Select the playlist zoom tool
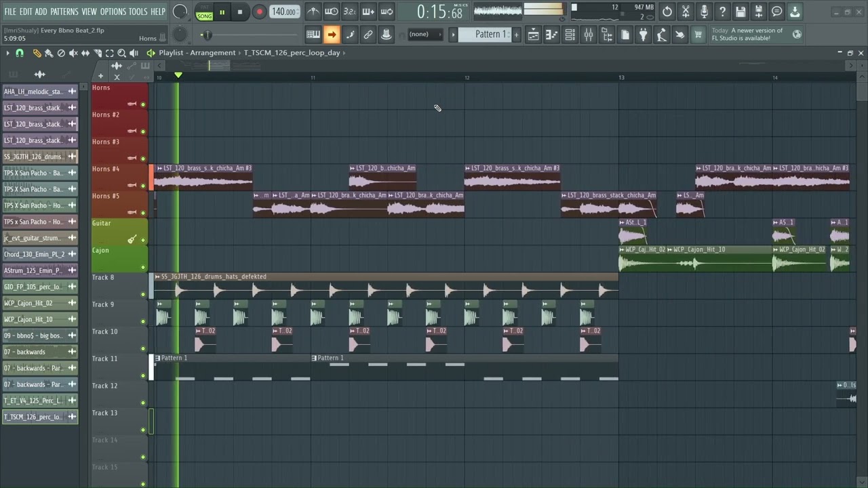Viewport: 868px width, 488px height. pos(122,53)
